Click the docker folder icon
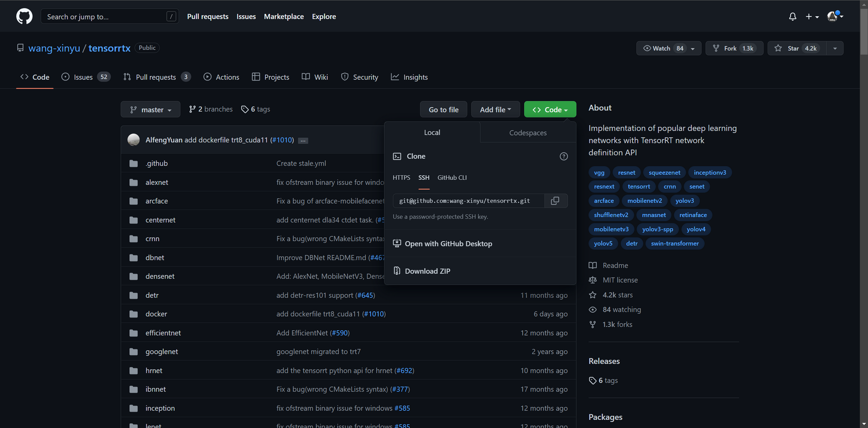868x428 pixels. (133, 314)
